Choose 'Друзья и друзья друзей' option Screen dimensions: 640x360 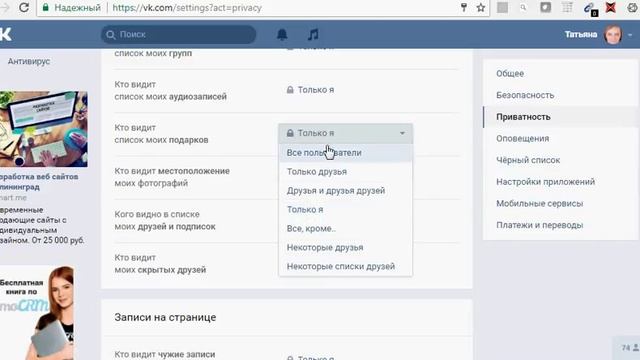click(x=345, y=191)
